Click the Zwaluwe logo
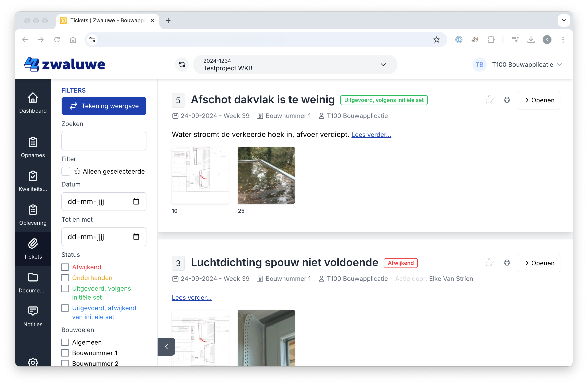 tap(65, 65)
